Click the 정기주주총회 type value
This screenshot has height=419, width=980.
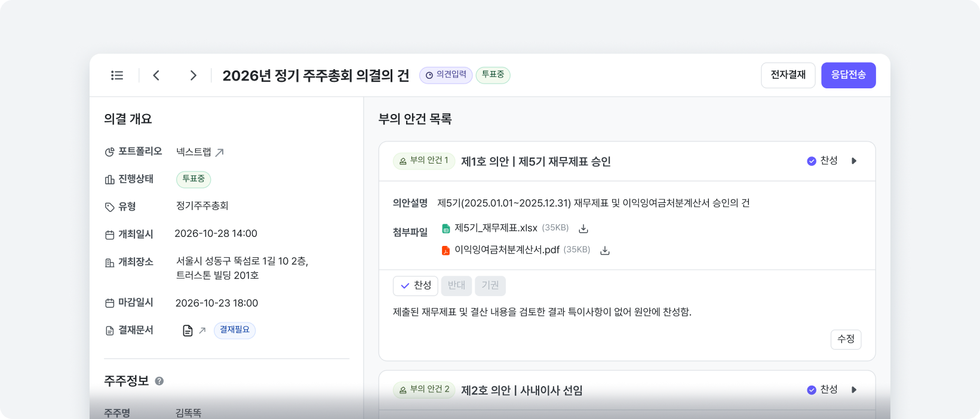[x=202, y=206]
